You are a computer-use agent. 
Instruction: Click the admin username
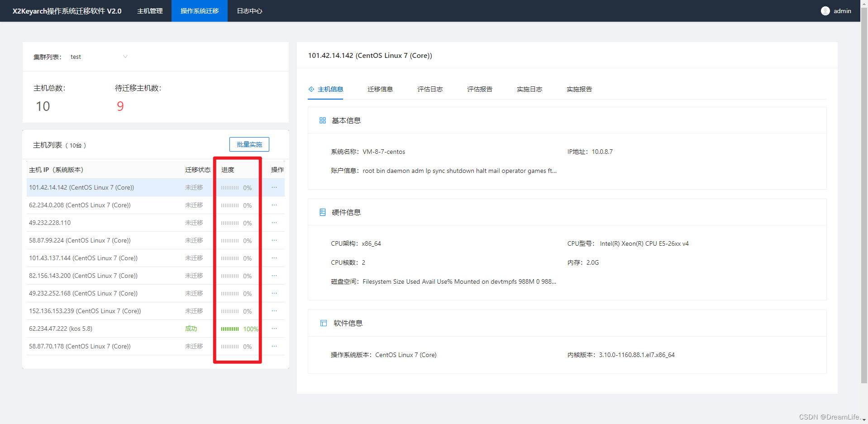(x=842, y=11)
